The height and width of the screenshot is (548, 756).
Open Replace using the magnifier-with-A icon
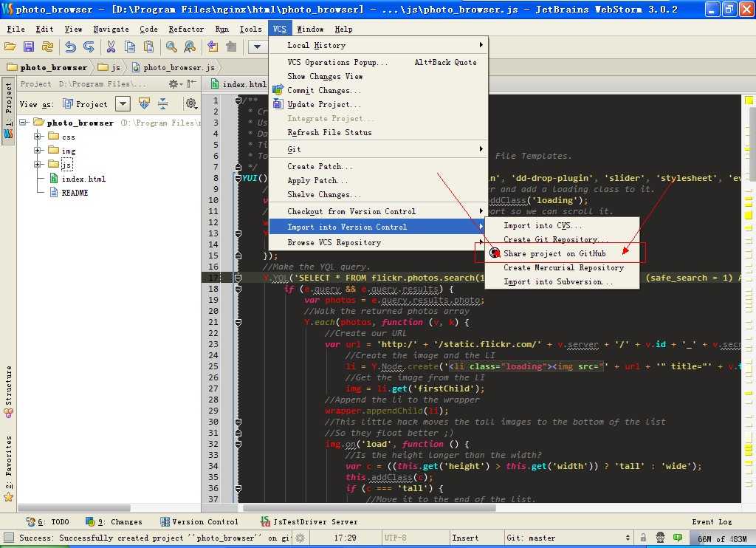tap(190, 47)
